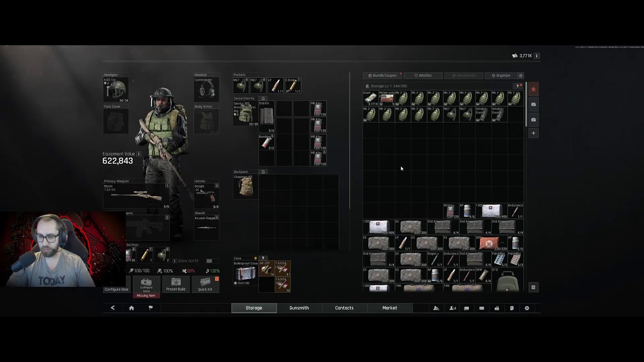Collapse the tactical chest rig section icon

[x=263, y=99]
